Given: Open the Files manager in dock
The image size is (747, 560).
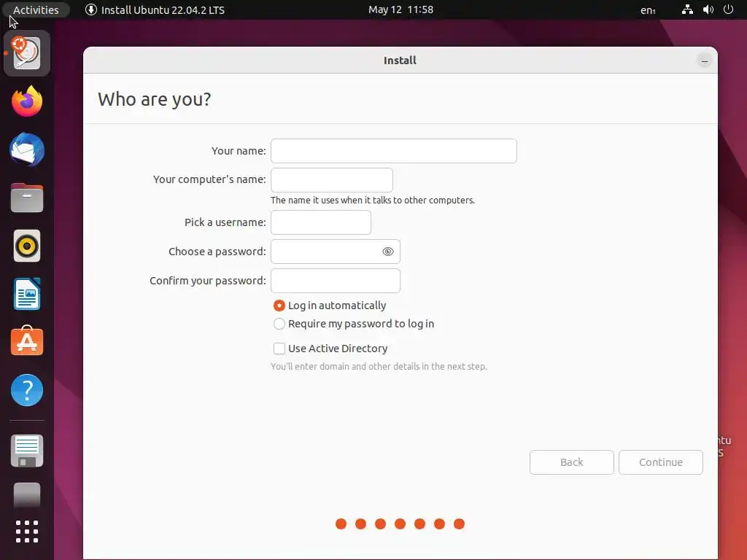Looking at the screenshot, I should tap(27, 198).
